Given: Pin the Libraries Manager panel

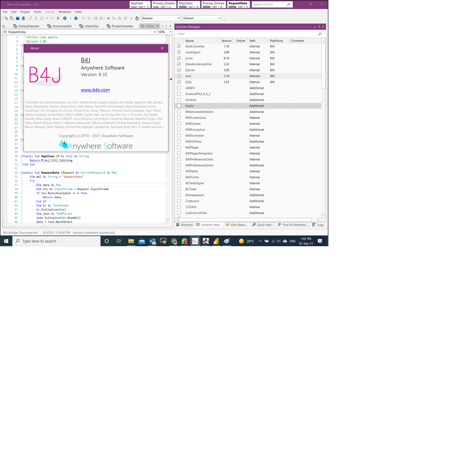Looking at the screenshot, I should point(319,27).
